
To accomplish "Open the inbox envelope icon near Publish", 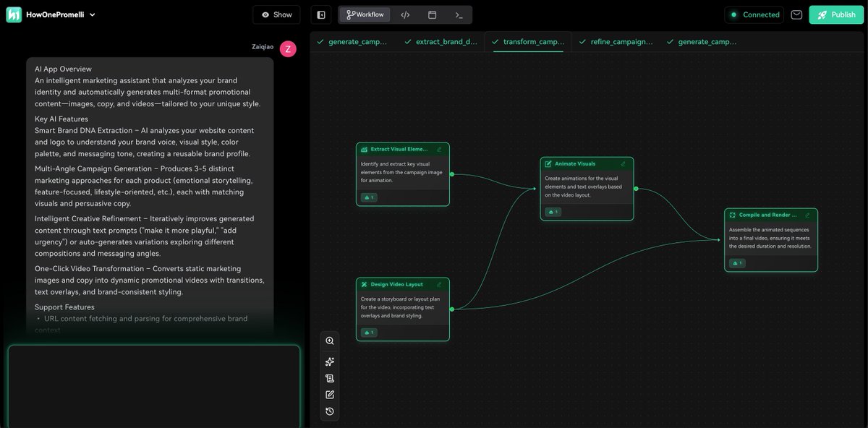I will pyautogui.click(x=796, y=14).
